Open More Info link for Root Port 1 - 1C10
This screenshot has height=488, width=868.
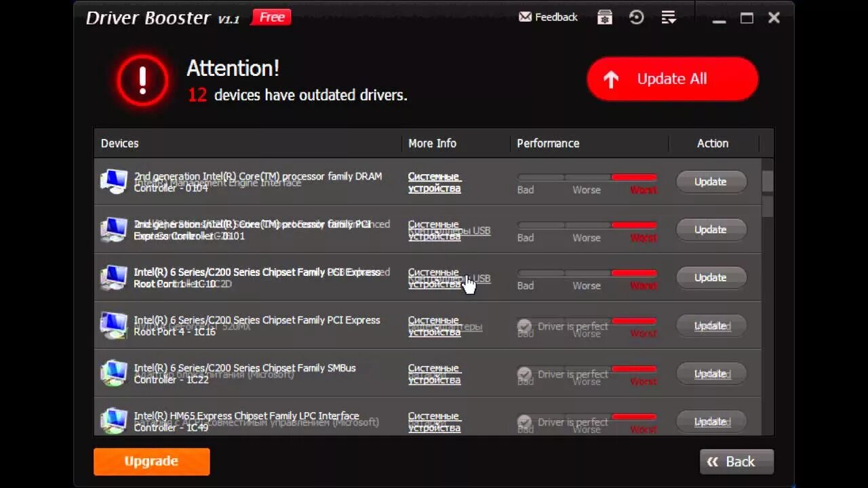pos(434,279)
